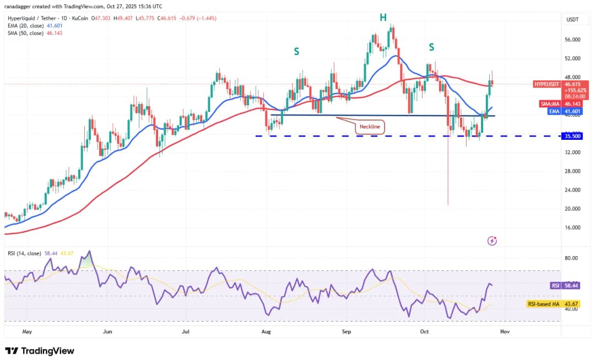The width and height of the screenshot is (595, 364).
Task: Click the purple RSI value tag
Action: pos(556,286)
